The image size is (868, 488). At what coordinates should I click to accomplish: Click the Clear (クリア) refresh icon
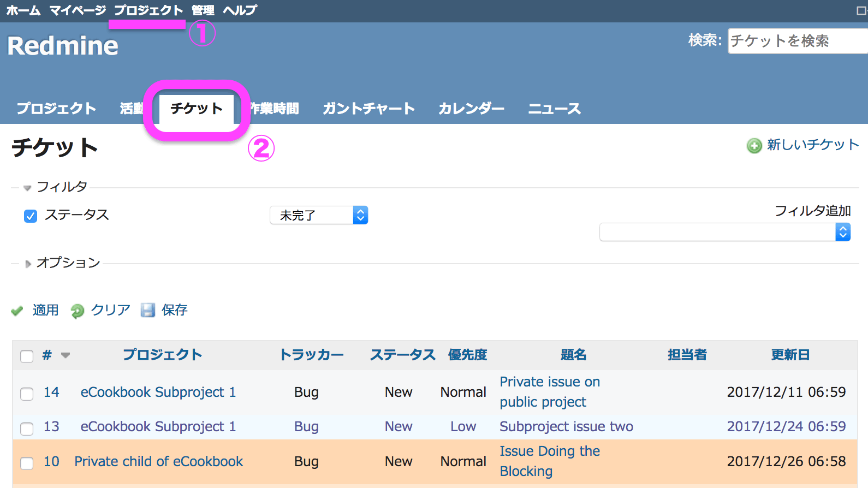pos(78,311)
